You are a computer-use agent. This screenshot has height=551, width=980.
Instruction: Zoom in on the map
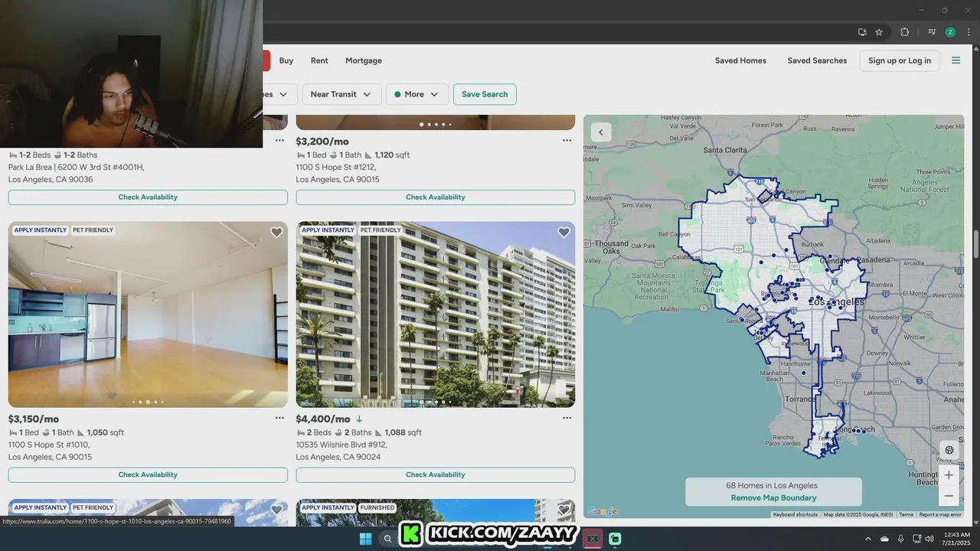coord(949,475)
